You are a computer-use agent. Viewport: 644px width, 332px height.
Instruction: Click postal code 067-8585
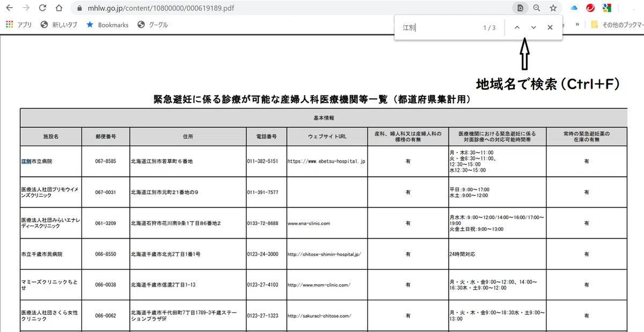point(106,161)
